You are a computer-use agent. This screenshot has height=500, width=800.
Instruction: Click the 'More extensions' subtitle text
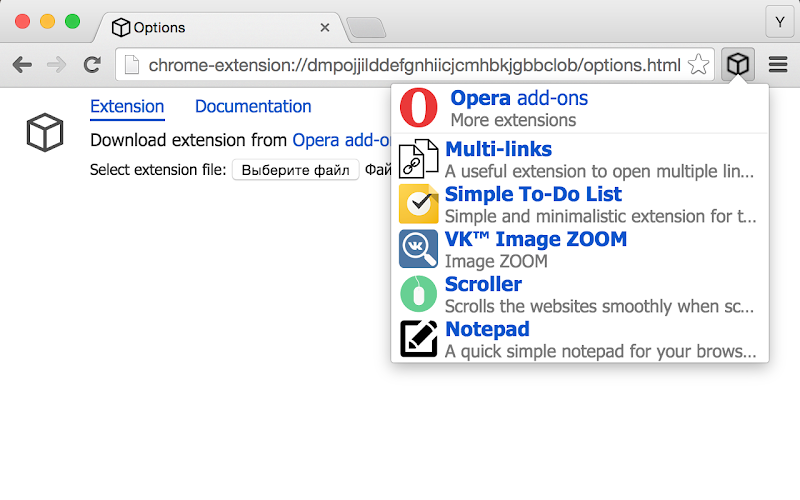pos(513,120)
